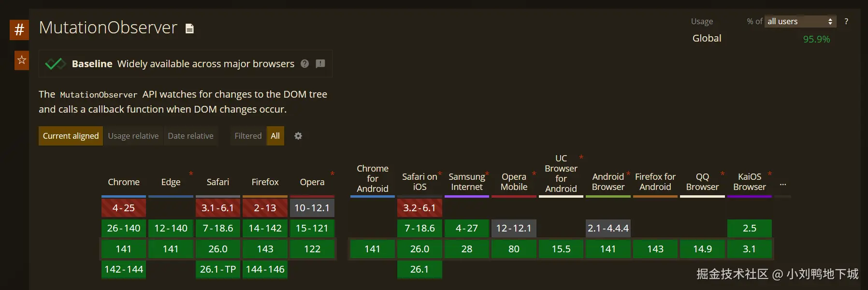Image resolution: width=868 pixels, height=290 pixels.
Task: Click the Chrome 26-140 supported cell
Action: click(124, 228)
